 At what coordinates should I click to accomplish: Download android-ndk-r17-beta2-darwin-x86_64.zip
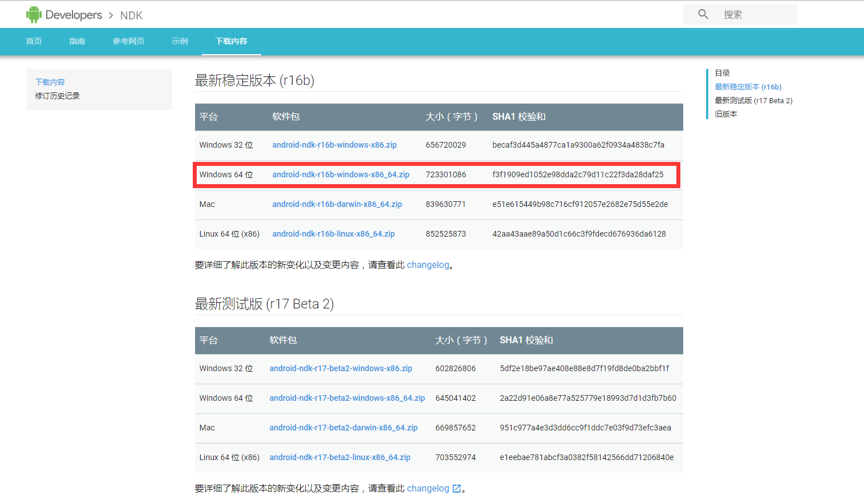tap(344, 428)
